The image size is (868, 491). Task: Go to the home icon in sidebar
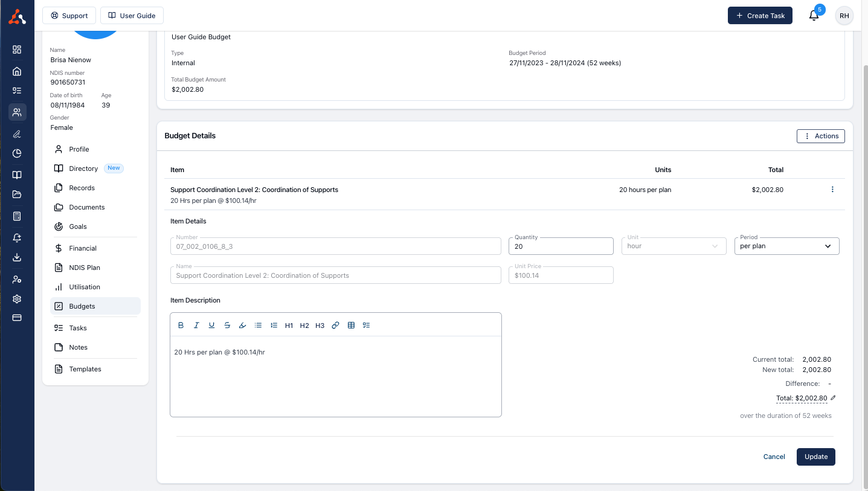[17, 71]
